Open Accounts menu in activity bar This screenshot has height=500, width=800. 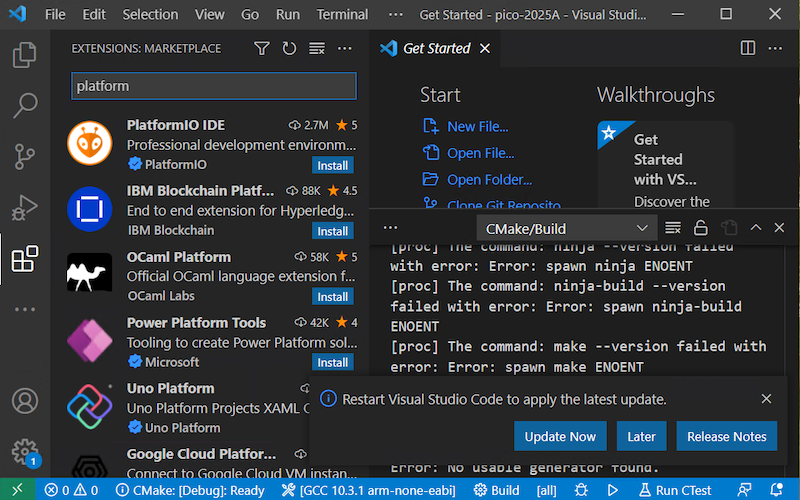(x=24, y=401)
